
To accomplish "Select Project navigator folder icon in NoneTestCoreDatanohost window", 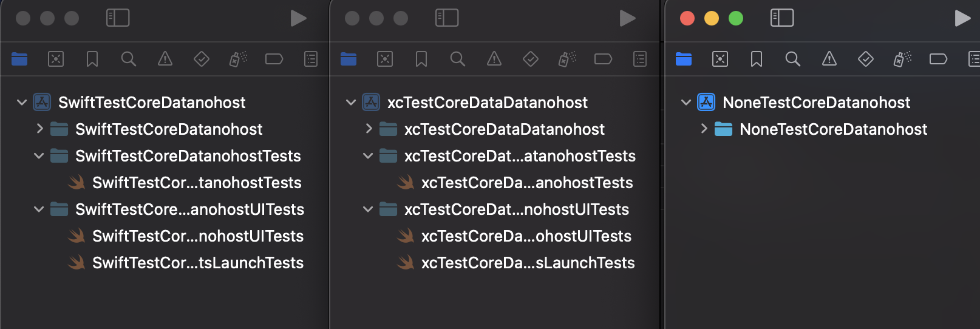I will pyautogui.click(x=684, y=59).
